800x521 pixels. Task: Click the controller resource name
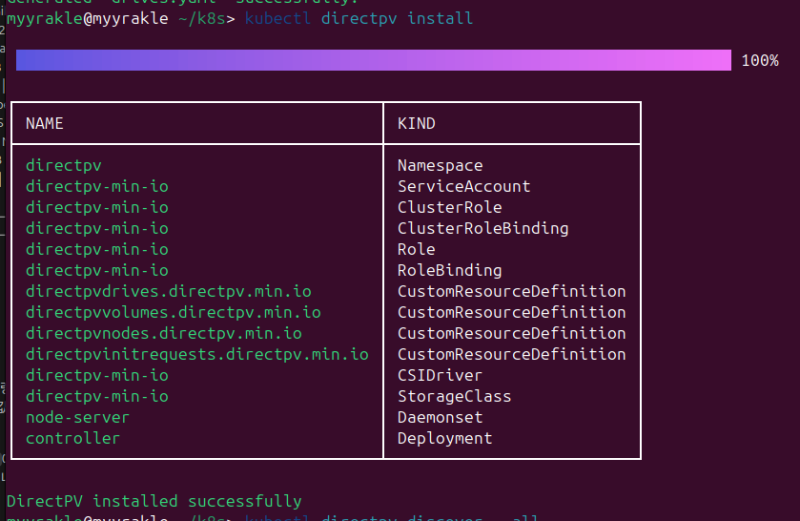click(72, 439)
